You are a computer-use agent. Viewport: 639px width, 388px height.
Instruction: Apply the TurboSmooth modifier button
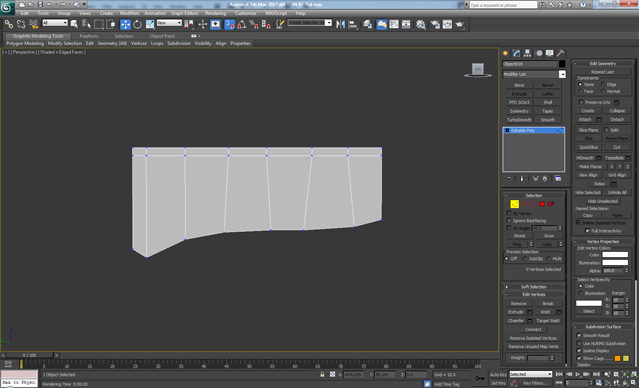519,120
